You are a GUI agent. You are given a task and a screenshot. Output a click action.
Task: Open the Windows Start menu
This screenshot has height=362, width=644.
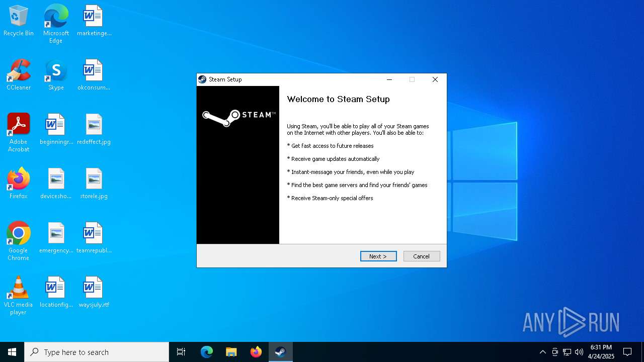click(12, 352)
